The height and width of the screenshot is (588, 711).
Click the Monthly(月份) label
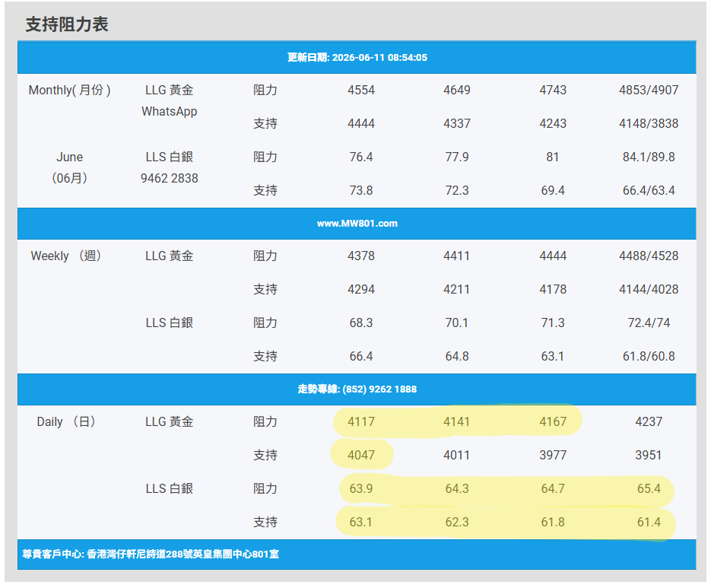click(69, 91)
